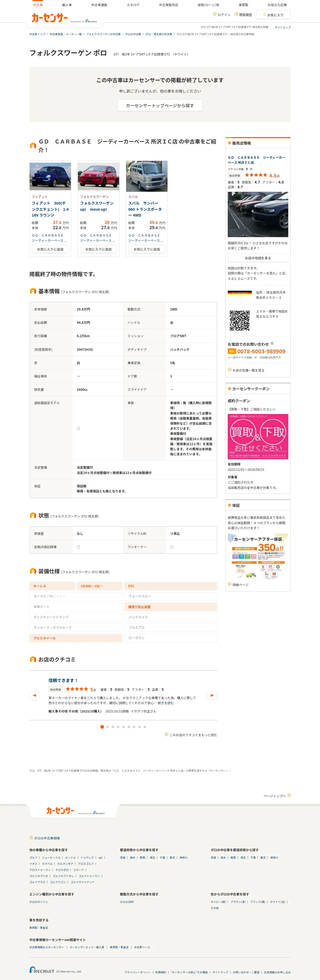Open the blue Fiat 500 thumbnail
The image size is (320, 980).
pos(50,176)
